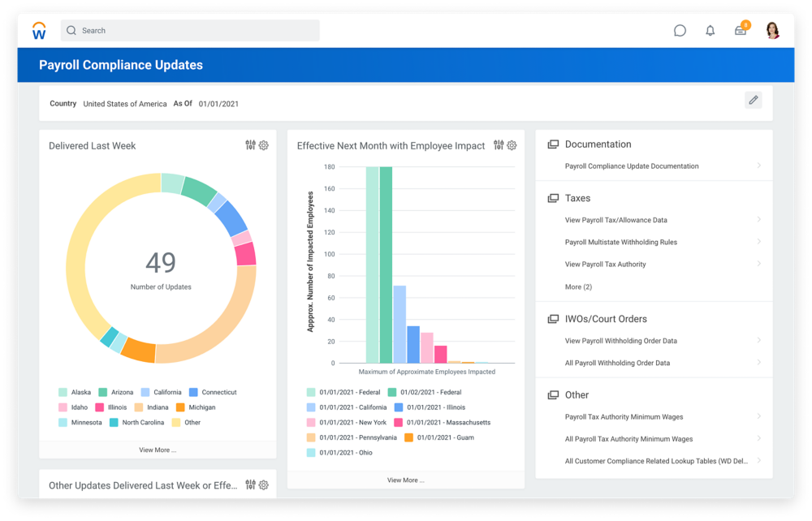Open Payroll Compliance Update Documentation
Screen dimensions: 812x521
click(x=632, y=166)
